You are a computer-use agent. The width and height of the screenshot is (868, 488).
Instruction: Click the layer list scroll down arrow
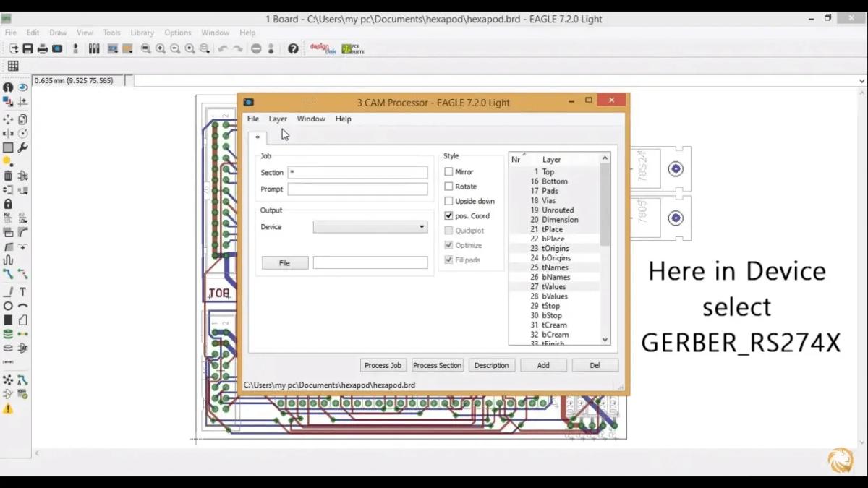[605, 339]
